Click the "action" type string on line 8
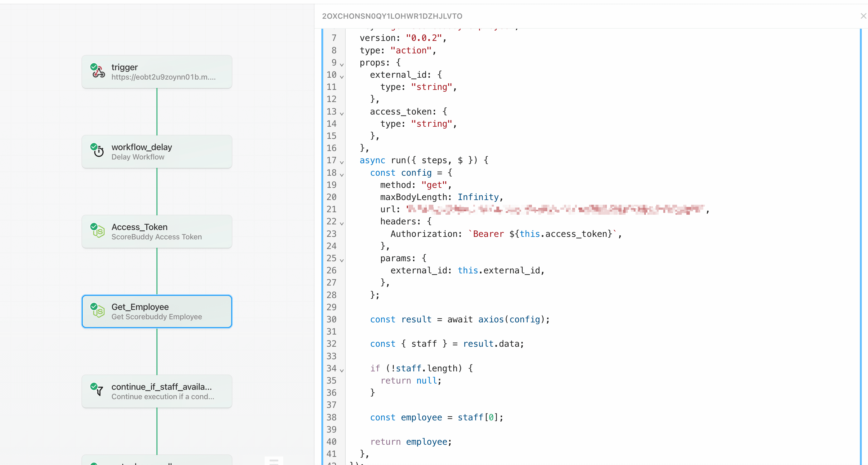The width and height of the screenshot is (868, 465). click(411, 50)
